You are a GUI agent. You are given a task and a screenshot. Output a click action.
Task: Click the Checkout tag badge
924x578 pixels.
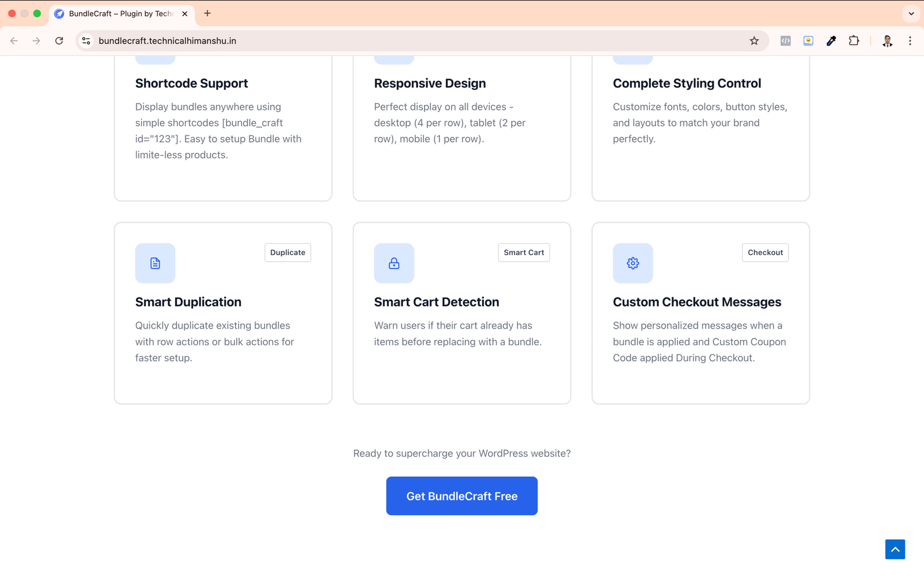tap(765, 252)
